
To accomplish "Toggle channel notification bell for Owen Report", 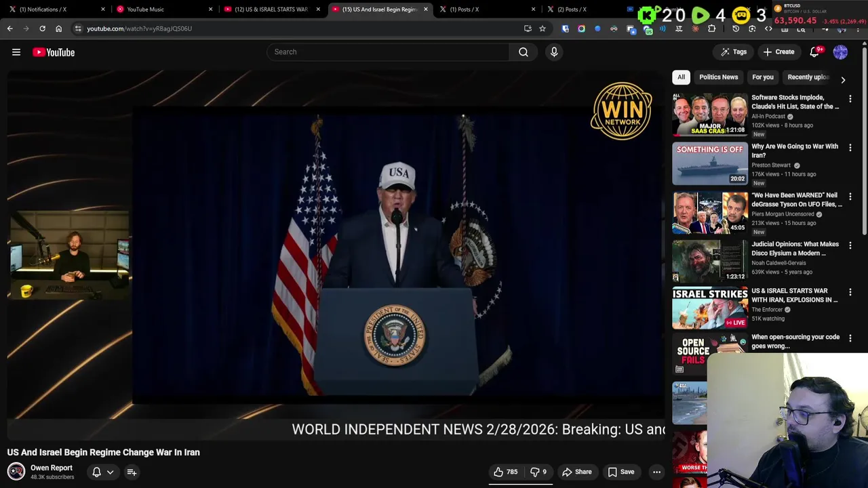I will [96, 472].
